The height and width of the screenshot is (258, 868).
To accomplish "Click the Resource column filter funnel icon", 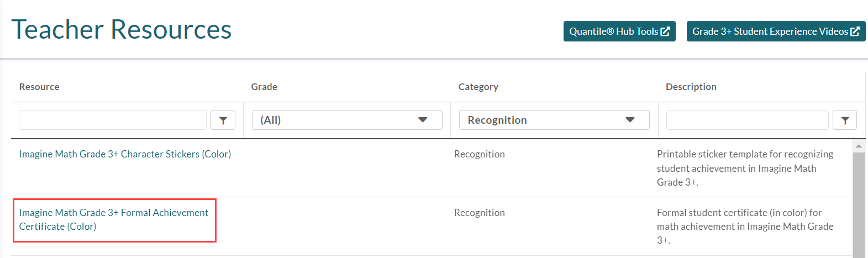I will (223, 120).
